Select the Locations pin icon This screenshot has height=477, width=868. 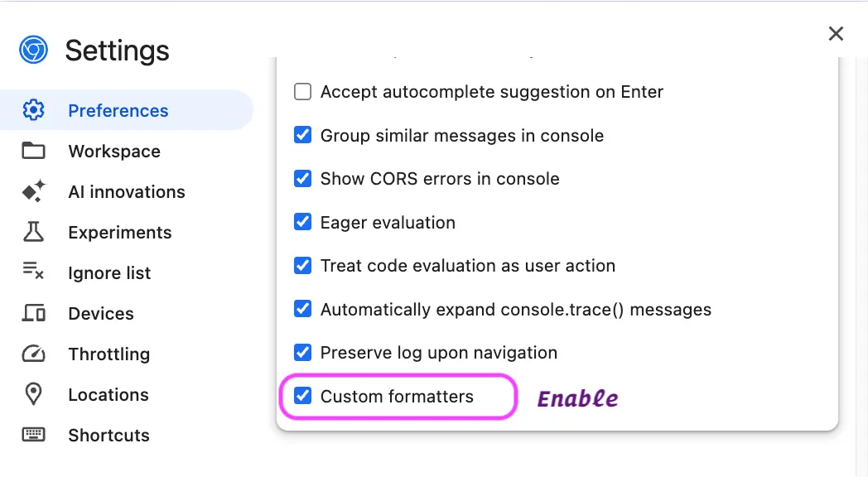[33, 394]
